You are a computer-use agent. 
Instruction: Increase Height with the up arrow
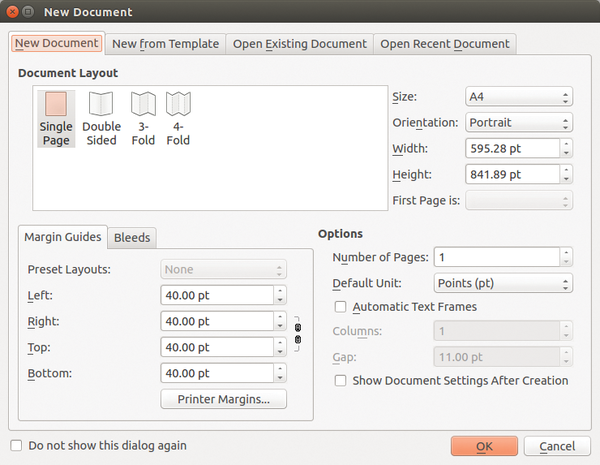[566, 170]
